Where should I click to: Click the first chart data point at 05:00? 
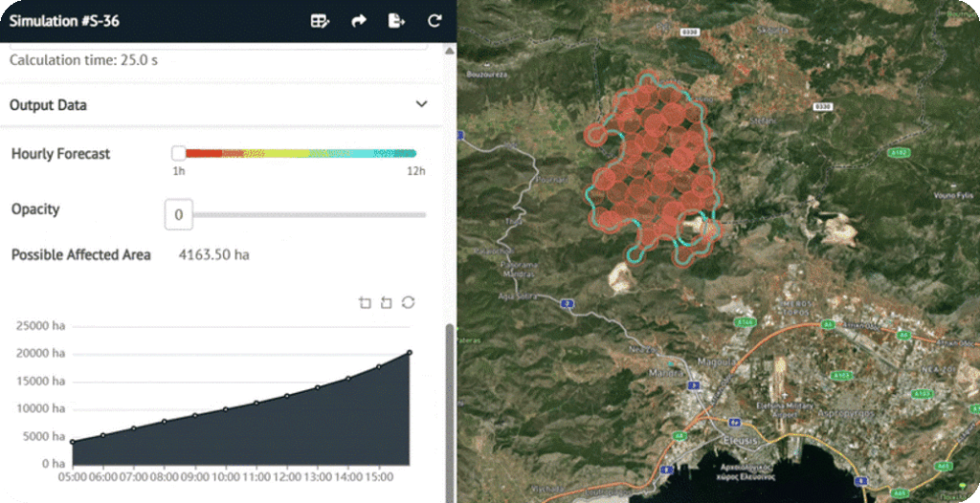pyautogui.click(x=72, y=442)
